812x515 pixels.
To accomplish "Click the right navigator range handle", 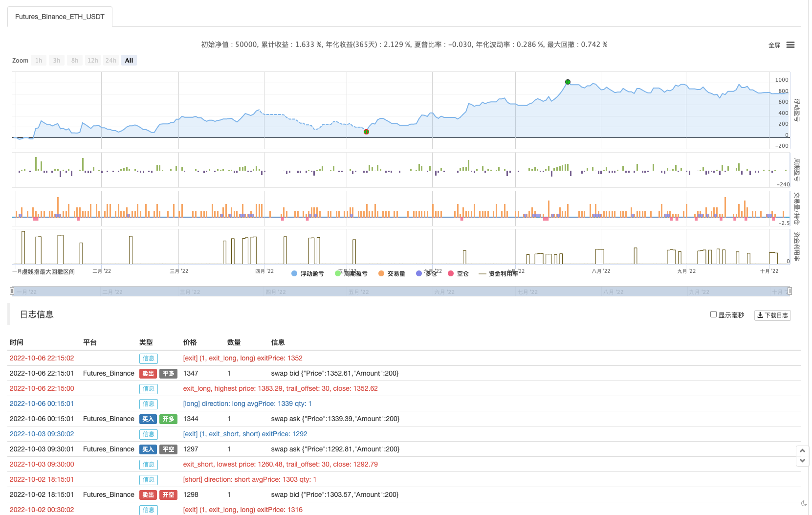I will 789,291.
